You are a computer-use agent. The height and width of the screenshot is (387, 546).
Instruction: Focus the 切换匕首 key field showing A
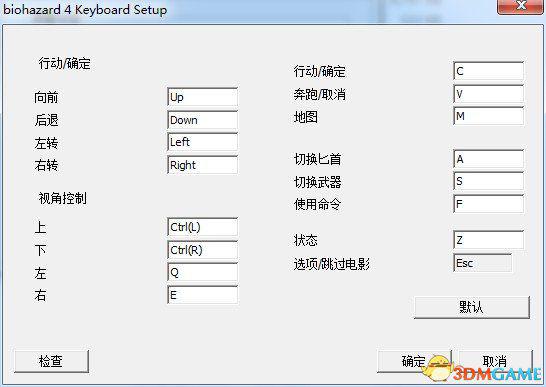click(x=489, y=159)
